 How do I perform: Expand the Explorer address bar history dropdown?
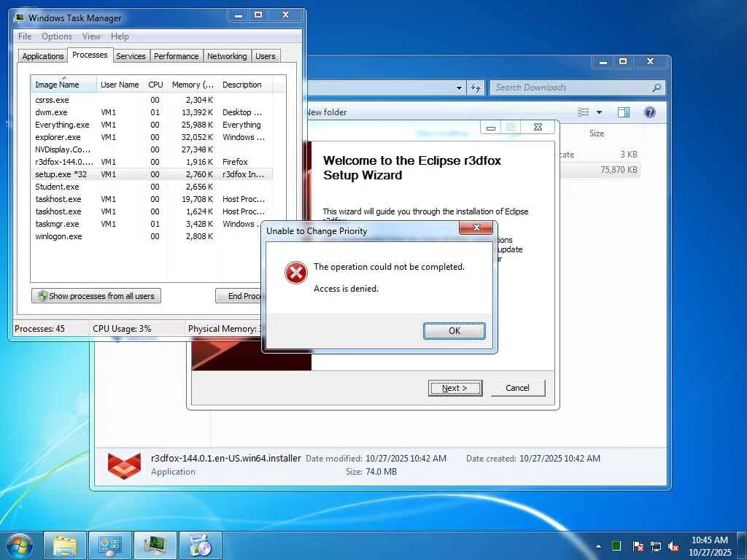pos(459,87)
